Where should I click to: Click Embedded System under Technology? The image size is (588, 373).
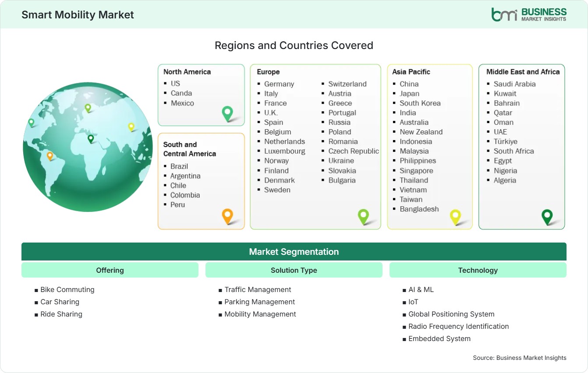439,339
